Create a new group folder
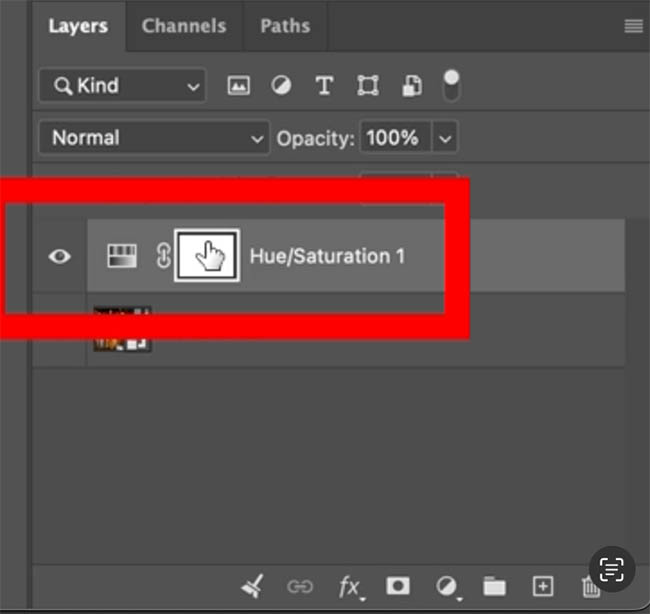The height and width of the screenshot is (614, 650). coord(494,586)
